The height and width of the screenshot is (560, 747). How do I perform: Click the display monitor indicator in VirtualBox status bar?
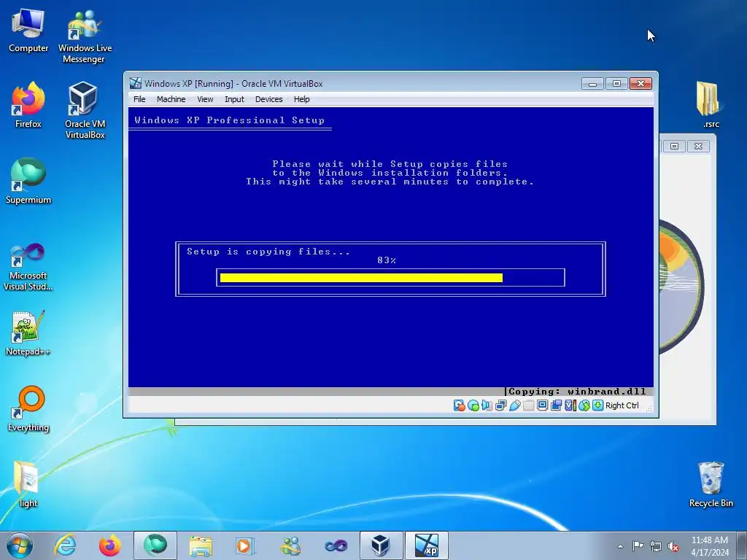point(542,405)
